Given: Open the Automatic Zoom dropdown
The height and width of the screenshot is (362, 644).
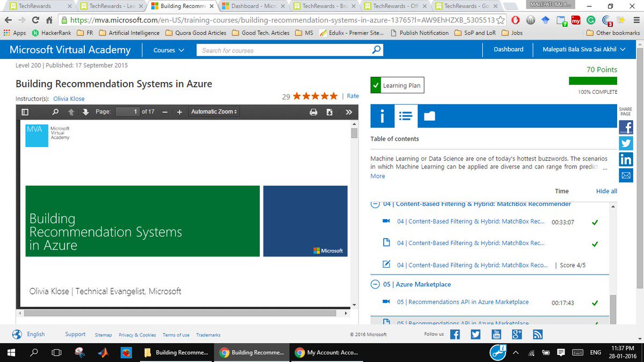Looking at the screenshot, I should coord(214,112).
